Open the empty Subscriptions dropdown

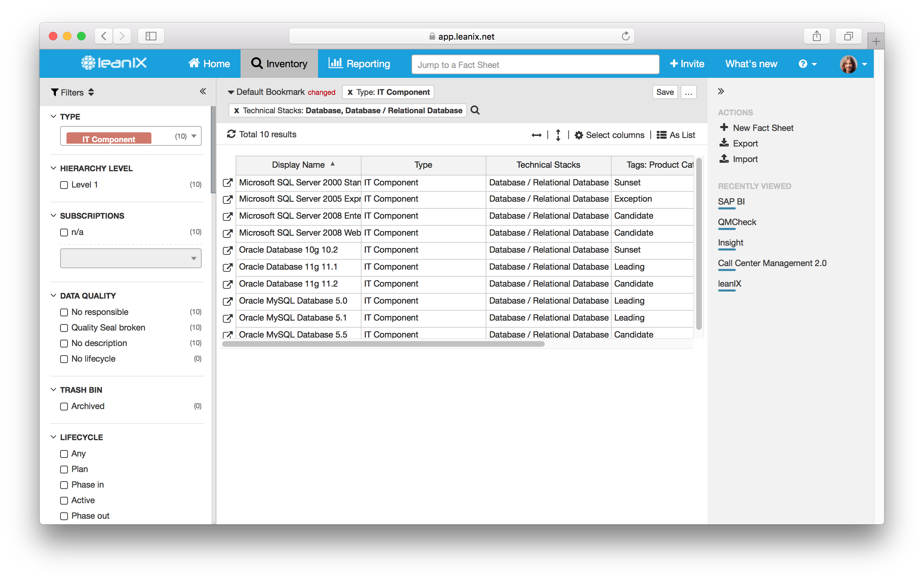point(194,258)
